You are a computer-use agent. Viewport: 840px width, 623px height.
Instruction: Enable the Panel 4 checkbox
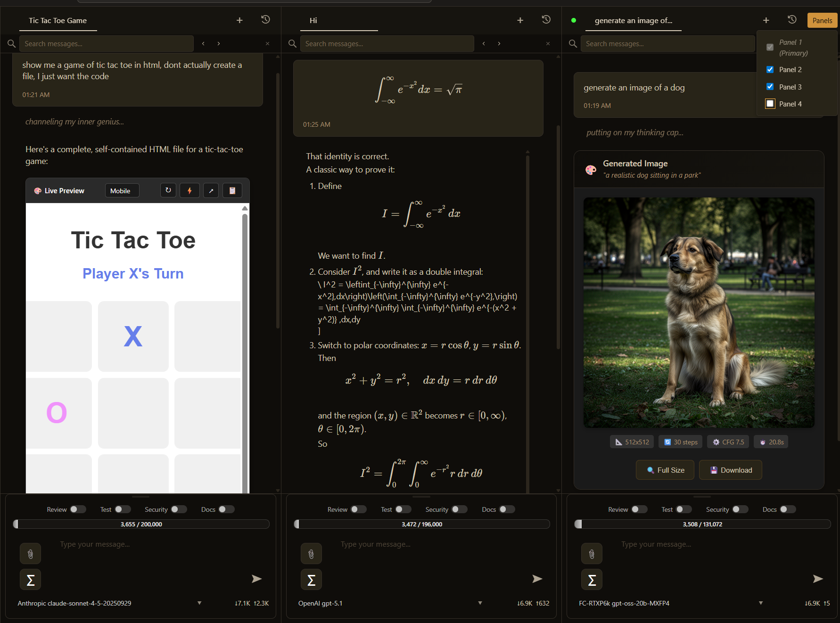pyautogui.click(x=770, y=104)
